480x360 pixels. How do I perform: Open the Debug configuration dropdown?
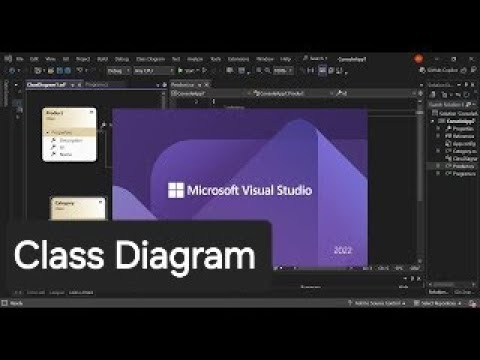coord(118,71)
